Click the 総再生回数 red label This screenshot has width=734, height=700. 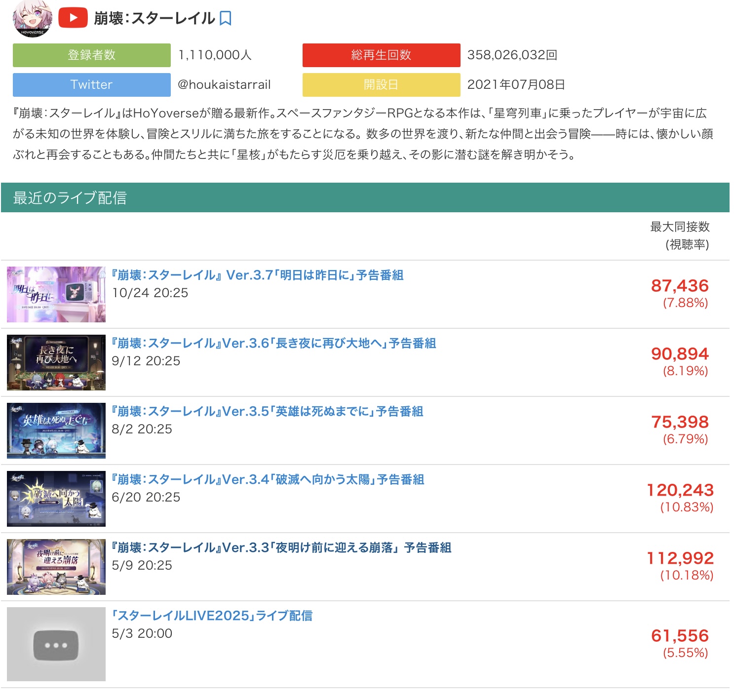[382, 55]
